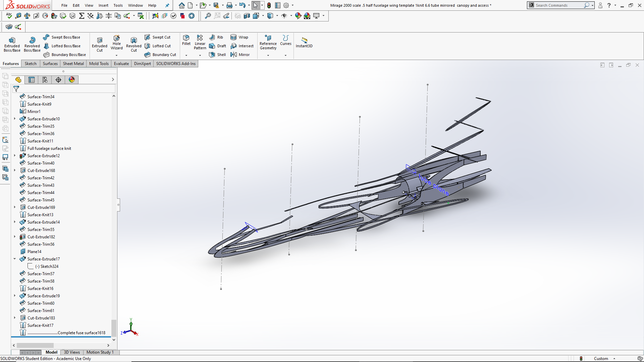Activate the Revolved Cut tool
The width and height of the screenshot is (644, 362).
[x=134, y=44]
